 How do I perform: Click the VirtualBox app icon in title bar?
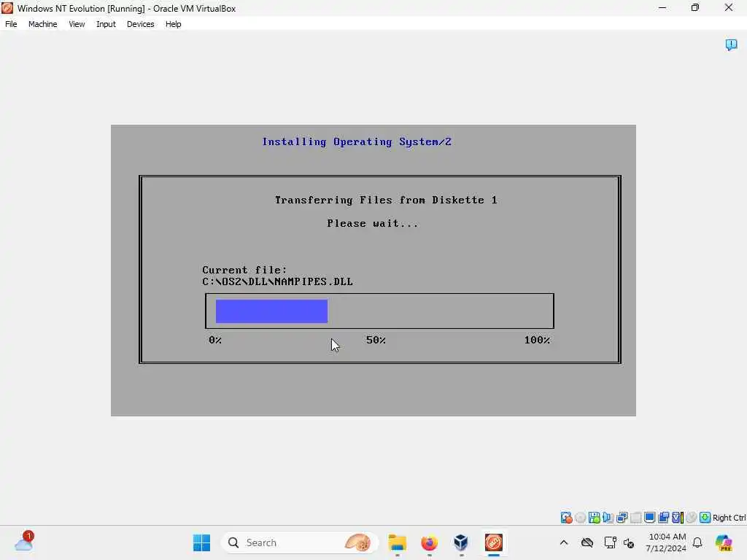click(x=7, y=8)
